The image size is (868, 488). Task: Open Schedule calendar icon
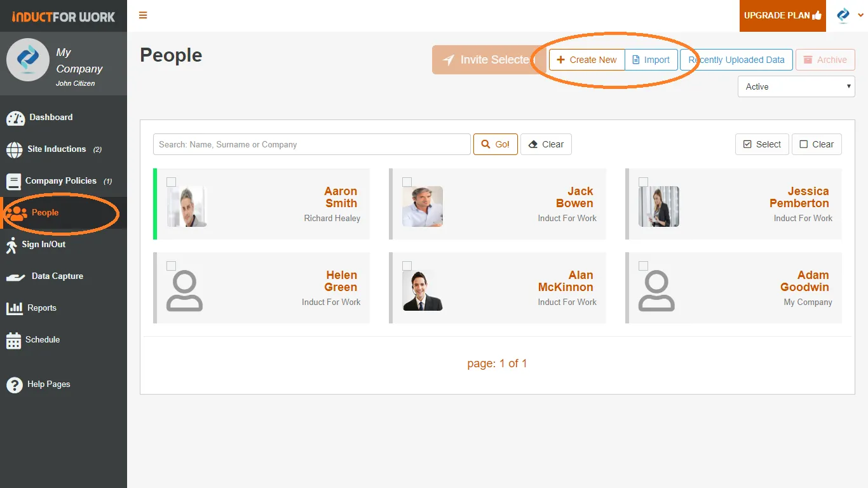click(13, 341)
